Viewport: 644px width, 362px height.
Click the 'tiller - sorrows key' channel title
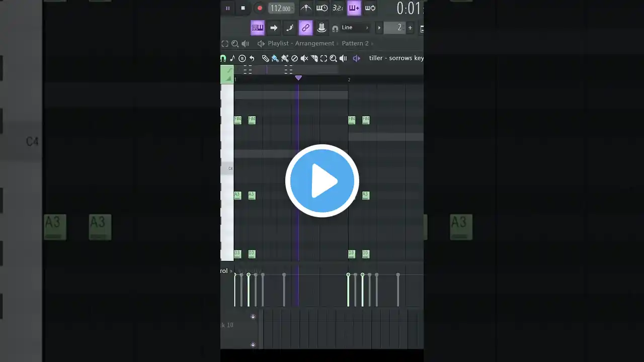396,58
